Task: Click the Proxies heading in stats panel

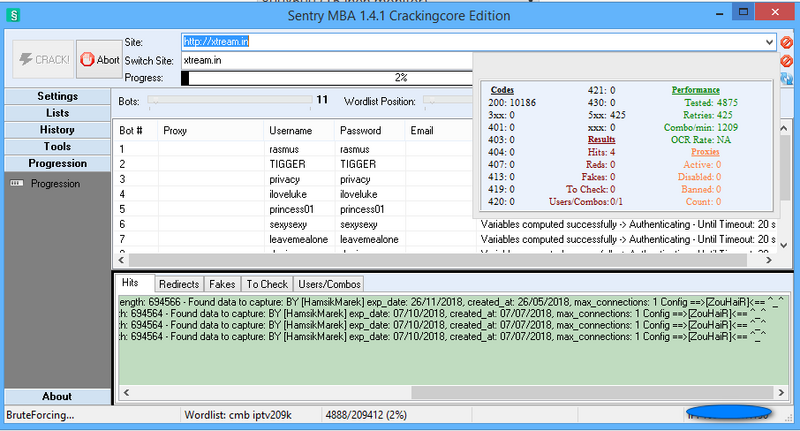Action: tap(705, 151)
